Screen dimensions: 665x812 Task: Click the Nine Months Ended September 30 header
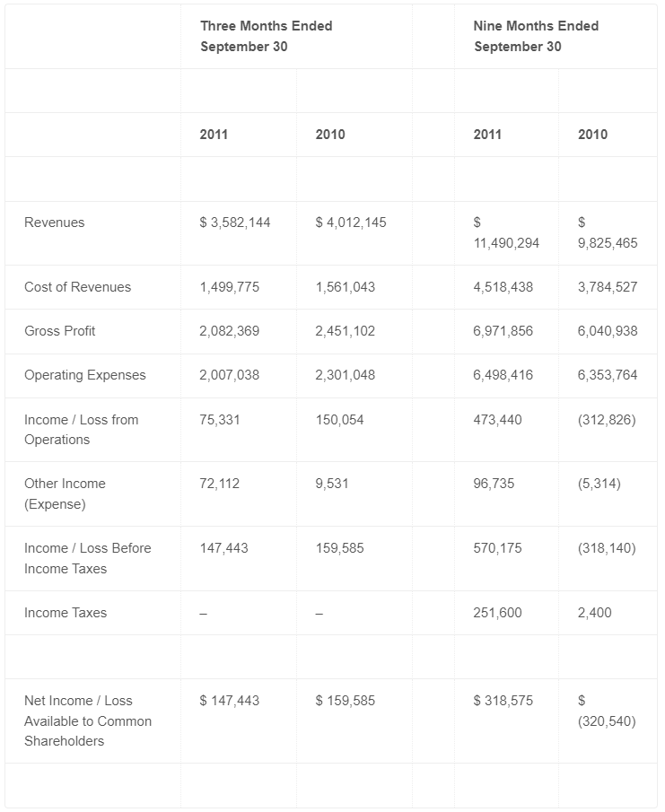click(x=536, y=36)
